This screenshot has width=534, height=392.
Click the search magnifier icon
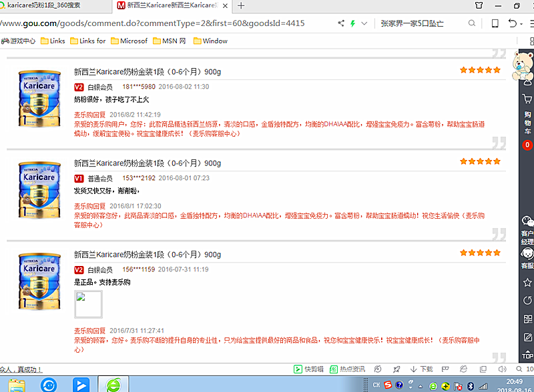coord(472,23)
